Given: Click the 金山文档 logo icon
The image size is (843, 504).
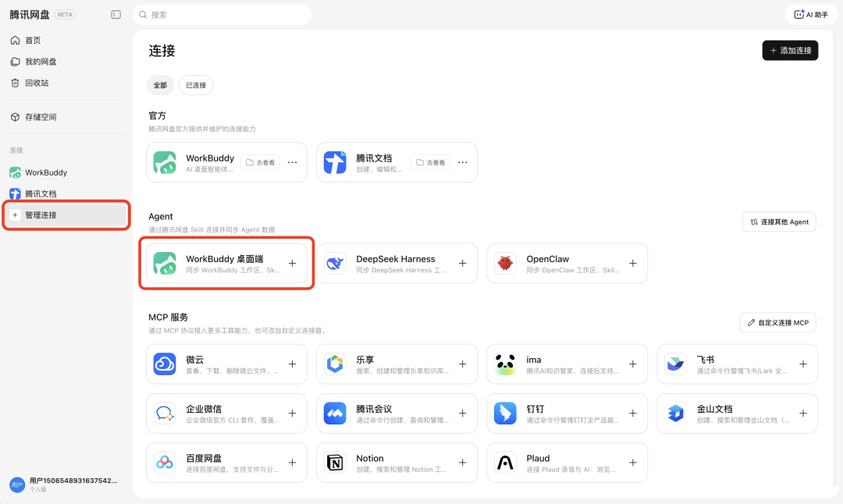Looking at the screenshot, I should pos(676,413).
